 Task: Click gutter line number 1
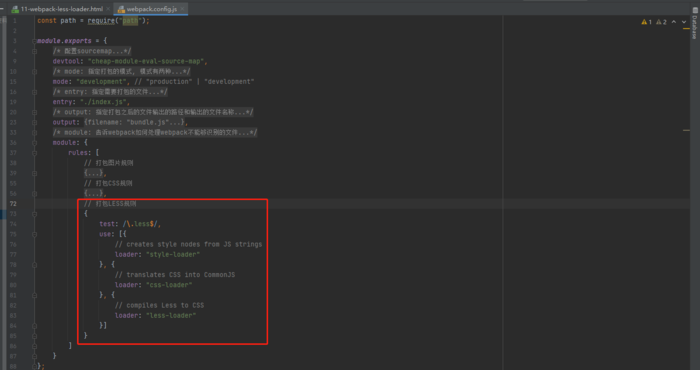pyautogui.click(x=15, y=21)
